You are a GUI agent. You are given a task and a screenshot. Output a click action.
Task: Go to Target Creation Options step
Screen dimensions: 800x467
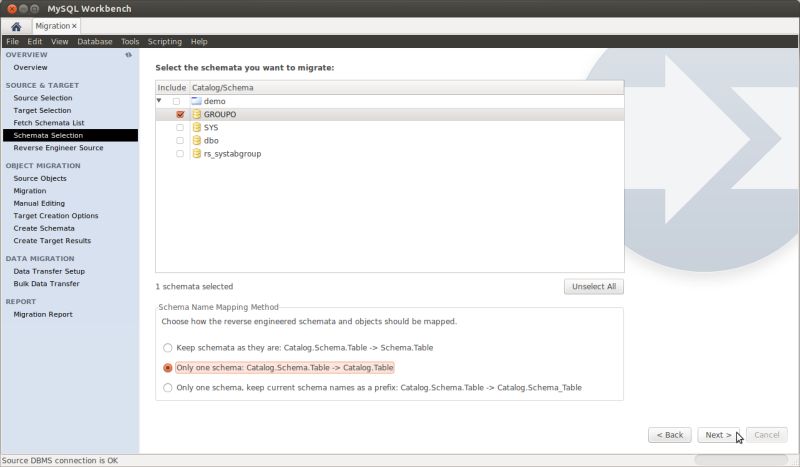(56, 216)
